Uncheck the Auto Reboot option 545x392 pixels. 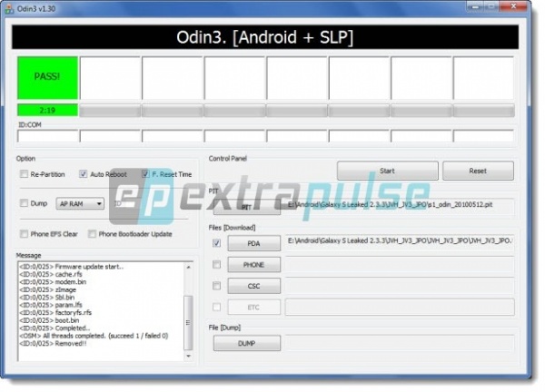tap(83, 174)
